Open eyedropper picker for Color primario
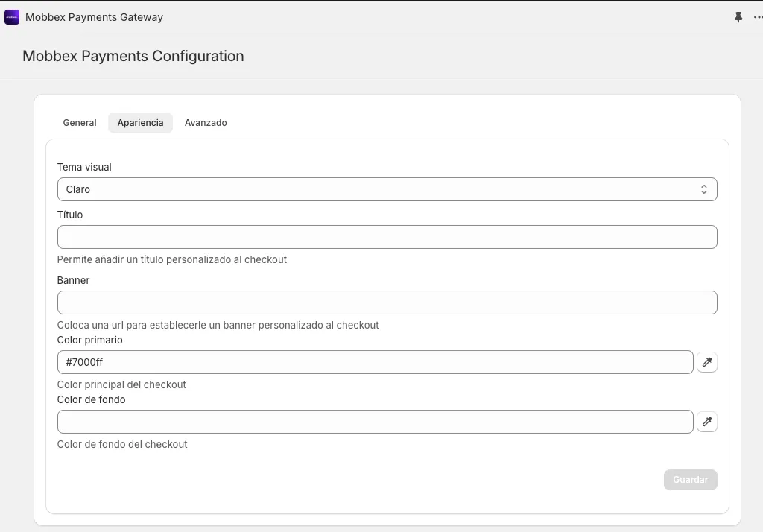Image resolution: width=763 pixels, height=532 pixels. point(707,362)
